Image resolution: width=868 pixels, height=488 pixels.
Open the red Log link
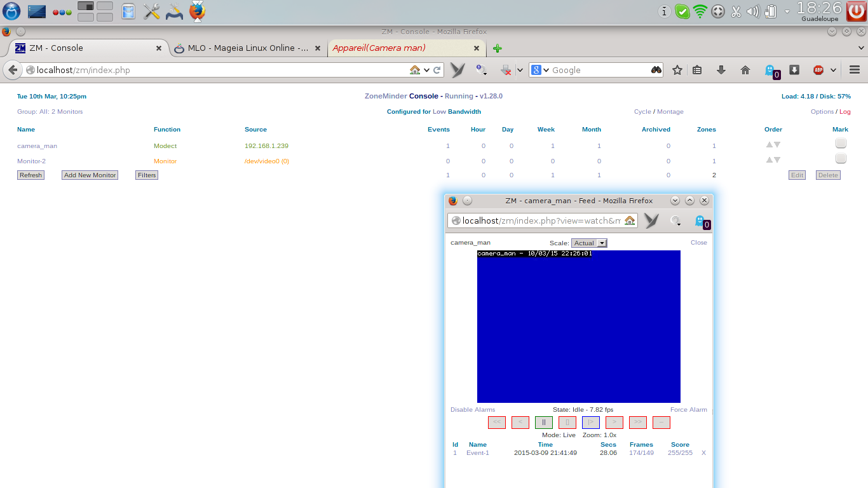click(845, 112)
